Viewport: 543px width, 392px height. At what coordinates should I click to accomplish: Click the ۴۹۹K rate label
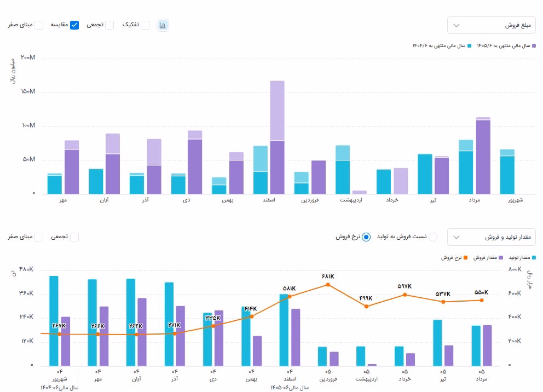pyautogui.click(x=366, y=298)
